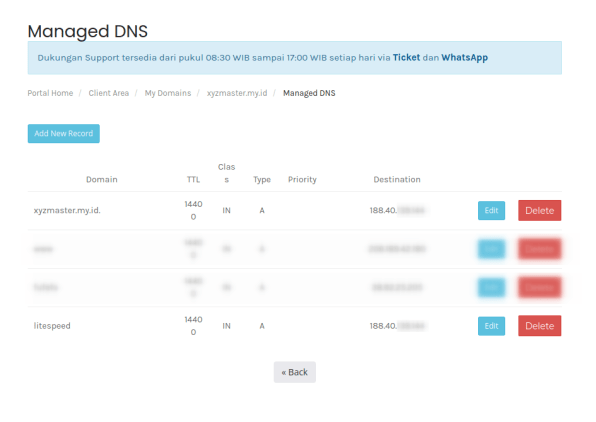Click the Type column header
596x422 pixels.
click(262, 179)
